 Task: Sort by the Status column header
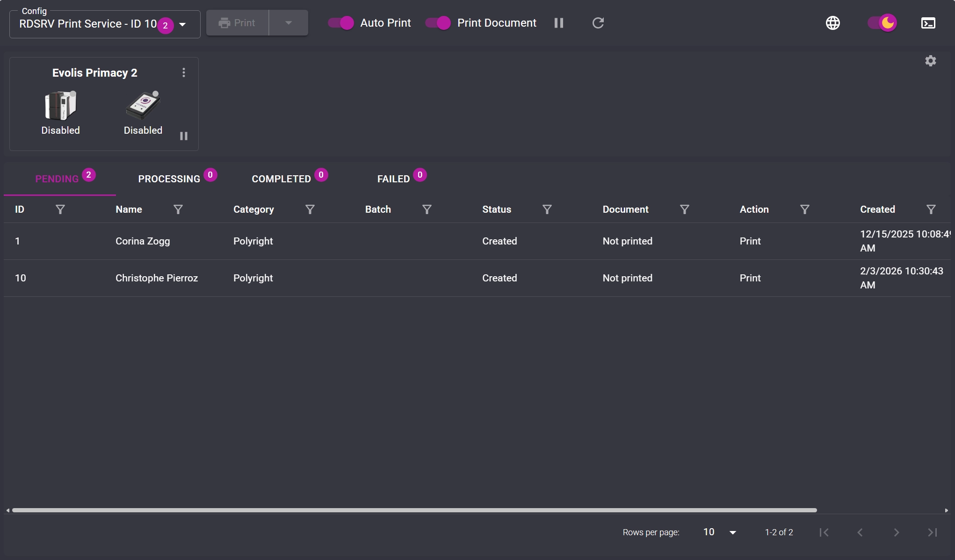click(497, 209)
